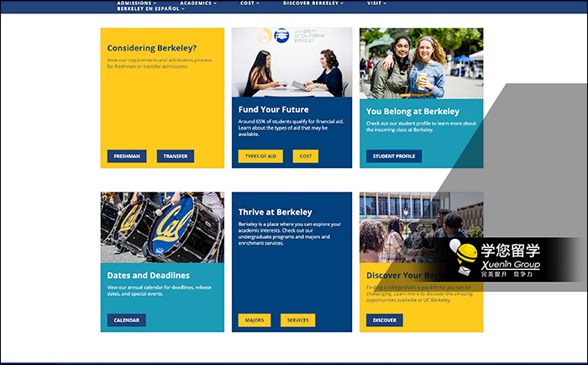
Task: Click the Services button
Action: pos(297,320)
